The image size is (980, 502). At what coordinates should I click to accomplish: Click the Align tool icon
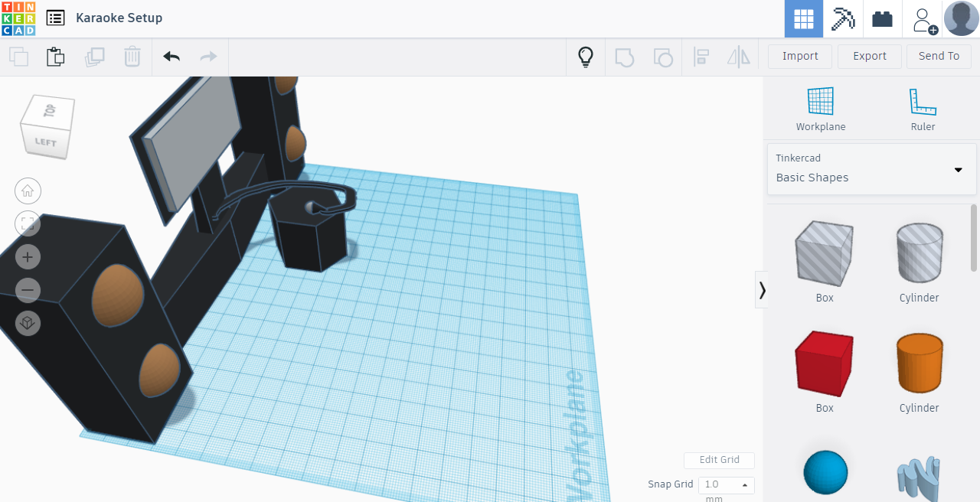[x=701, y=57]
